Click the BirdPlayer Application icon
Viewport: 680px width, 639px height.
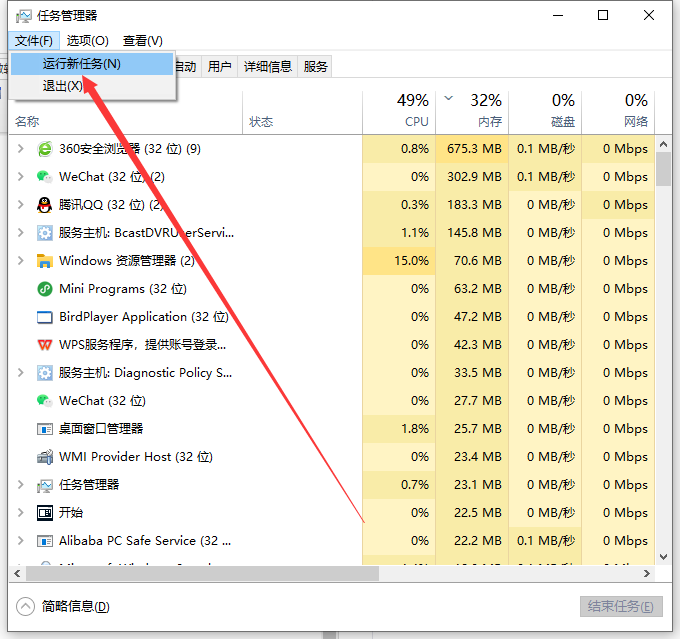44,317
